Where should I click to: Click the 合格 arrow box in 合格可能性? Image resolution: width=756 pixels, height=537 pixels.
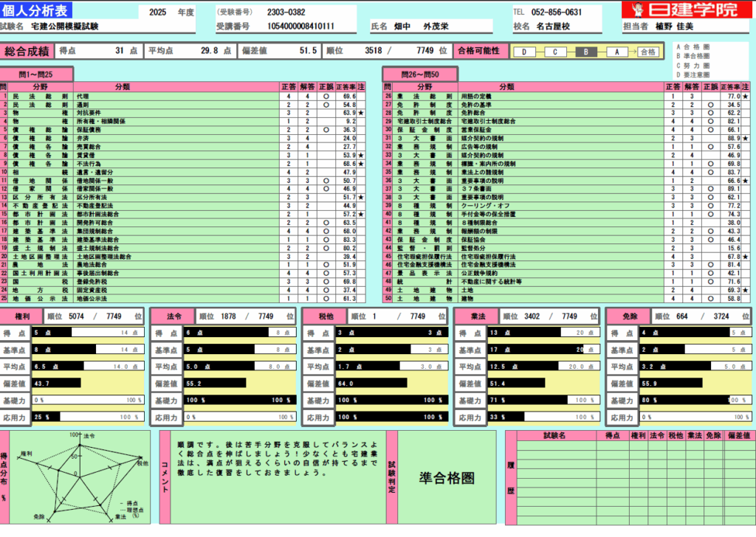click(647, 52)
